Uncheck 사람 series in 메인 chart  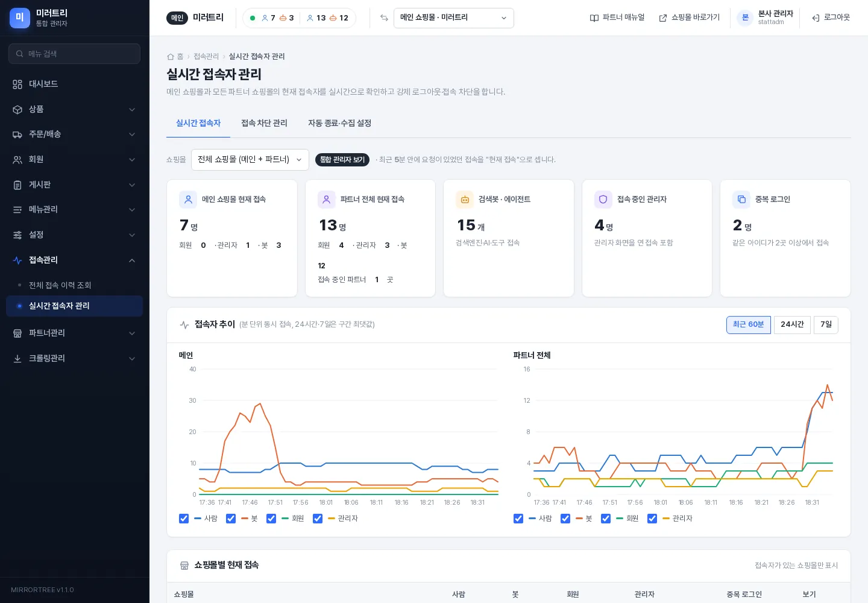point(184,519)
